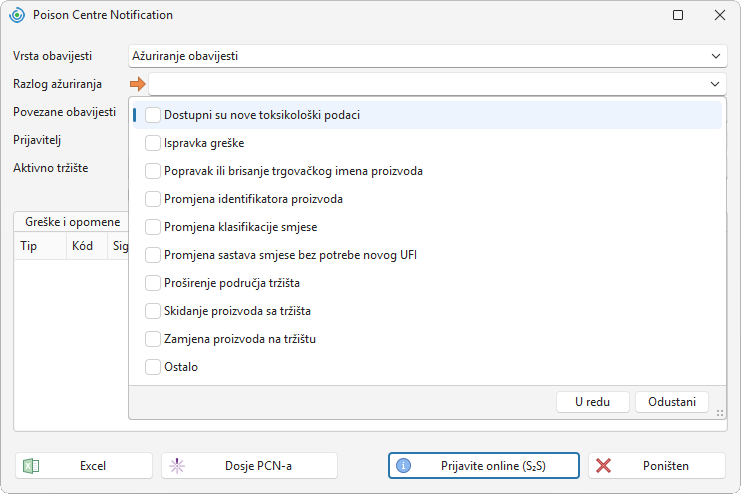Click 'Vrsta obavijesti' label
The width and height of the screenshot is (741, 494).
tap(52, 56)
